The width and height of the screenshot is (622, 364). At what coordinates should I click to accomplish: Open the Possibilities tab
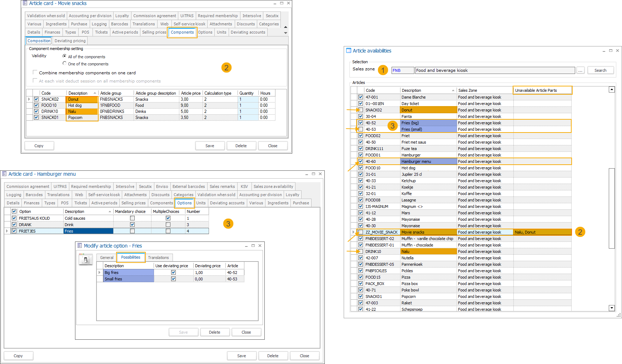pyautogui.click(x=130, y=258)
